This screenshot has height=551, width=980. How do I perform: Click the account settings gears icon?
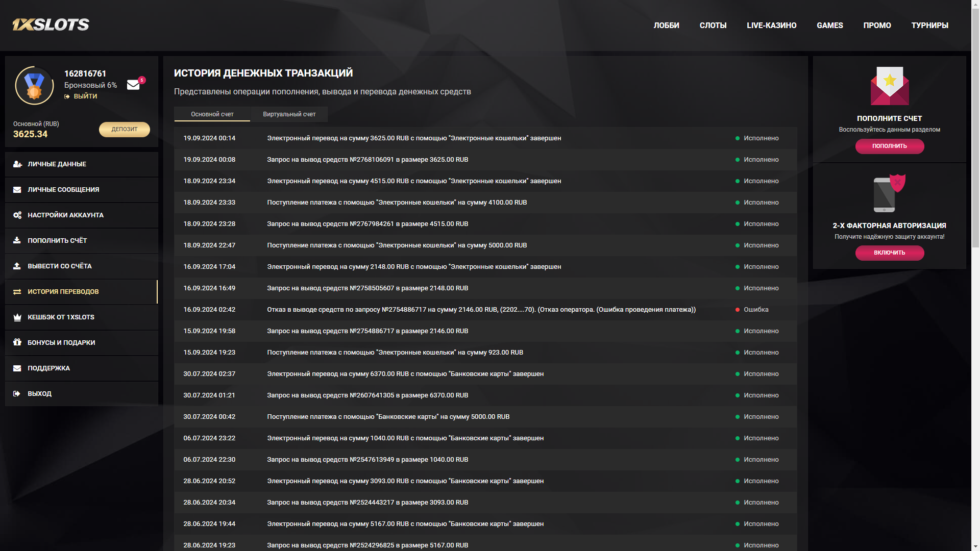coord(17,215)
